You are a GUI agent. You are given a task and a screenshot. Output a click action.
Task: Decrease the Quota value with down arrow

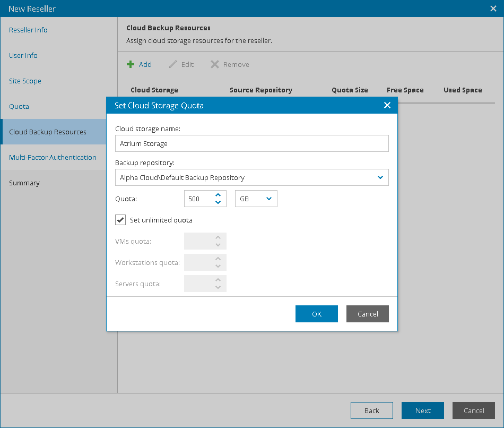tap(218, 202)
